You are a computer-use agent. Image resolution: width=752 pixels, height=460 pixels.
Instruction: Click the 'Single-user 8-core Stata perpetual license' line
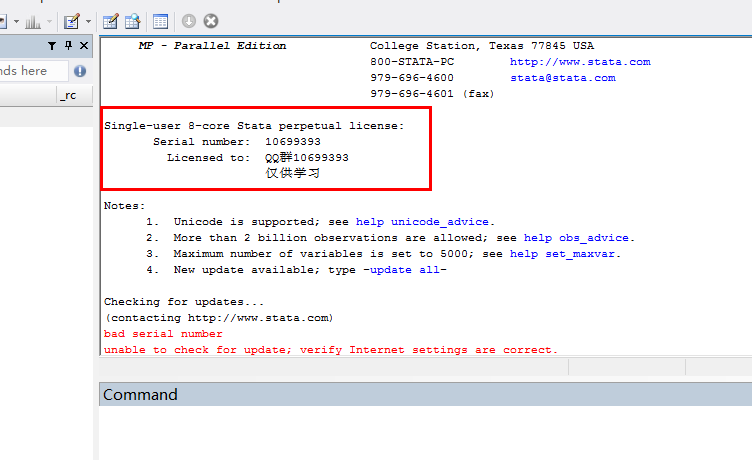[x=254, y=126]
